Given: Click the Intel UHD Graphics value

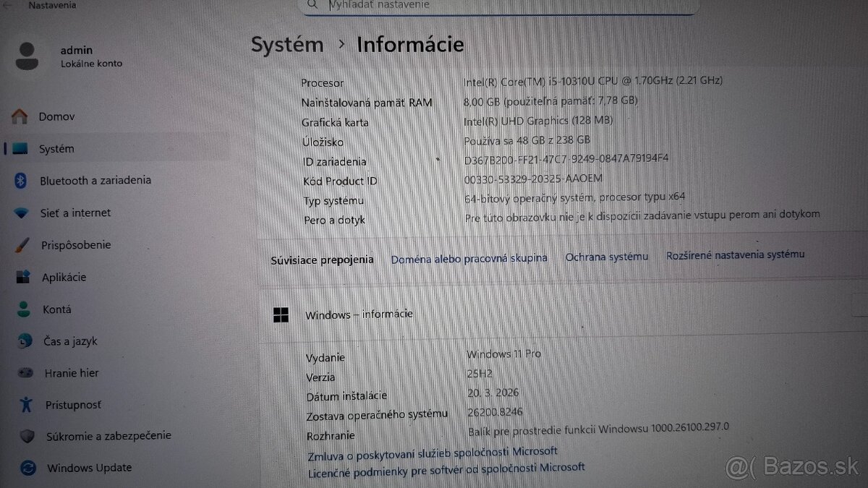Looking at the screenshot, I should click(538, 121).
